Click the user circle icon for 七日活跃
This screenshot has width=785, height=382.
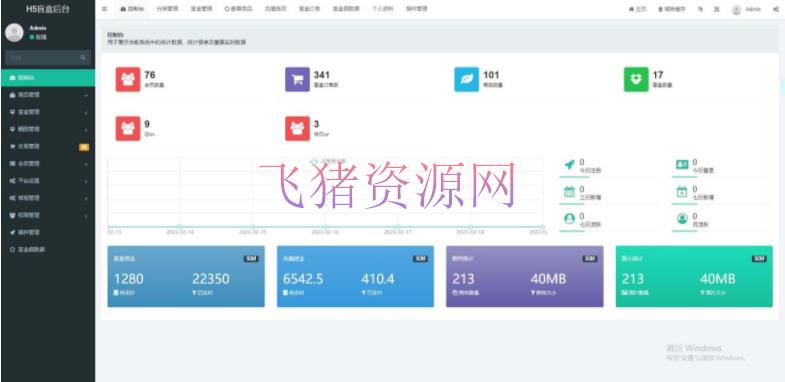569,219
